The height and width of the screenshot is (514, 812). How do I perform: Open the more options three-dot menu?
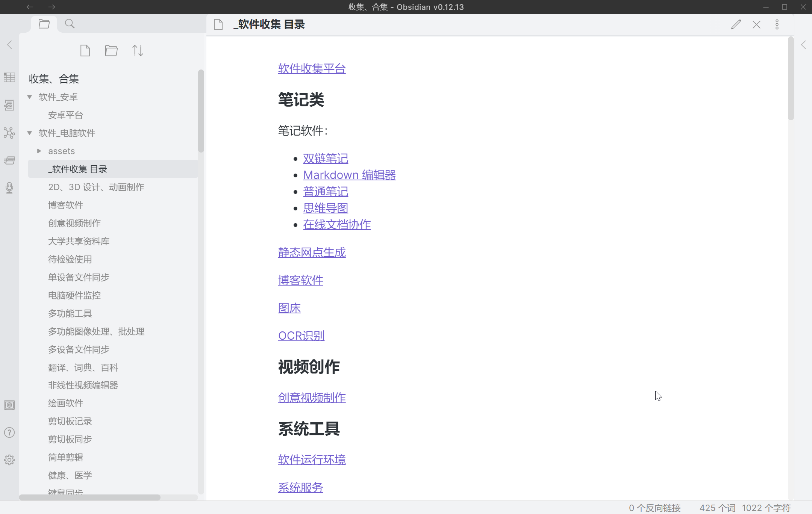[x=777, y=25]
